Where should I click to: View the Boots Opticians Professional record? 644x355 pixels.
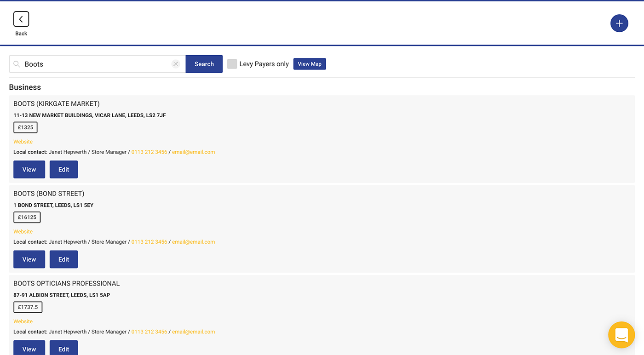click(x=29, y=348)
